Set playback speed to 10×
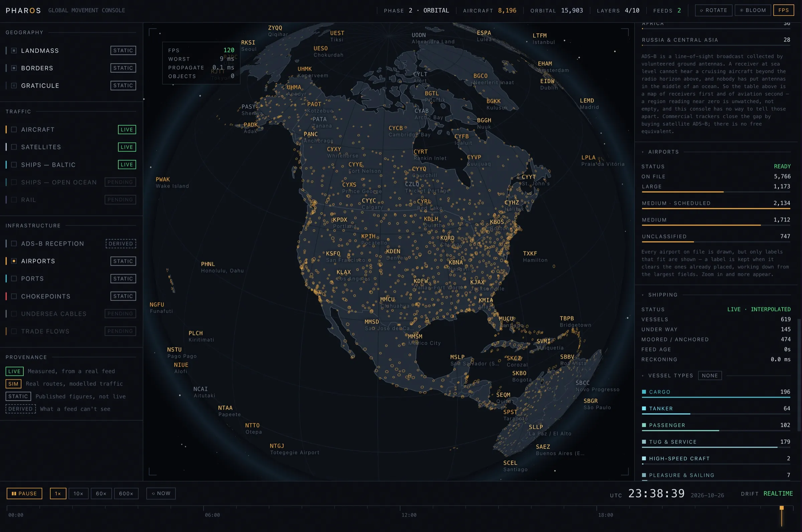Viewport: 802px width, 532px height. tap(79, 493)
